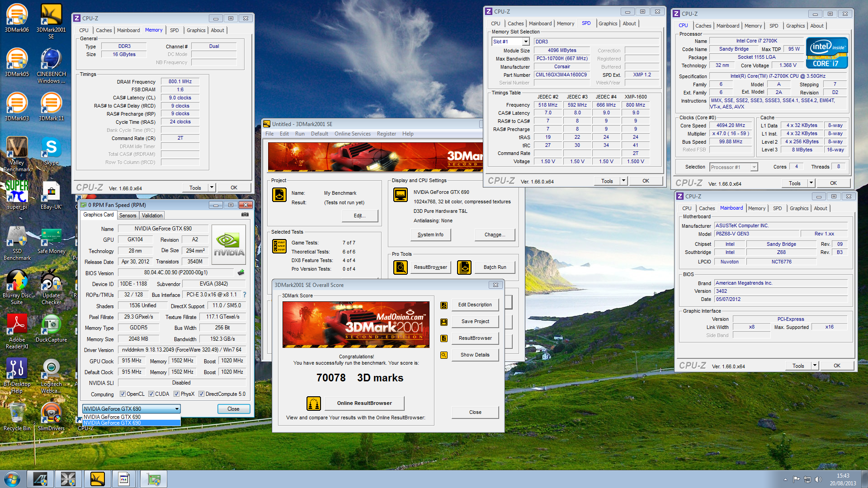Click the Edit Description button
This screenshot has height=488, width=868.
click(x=475, y=305)
